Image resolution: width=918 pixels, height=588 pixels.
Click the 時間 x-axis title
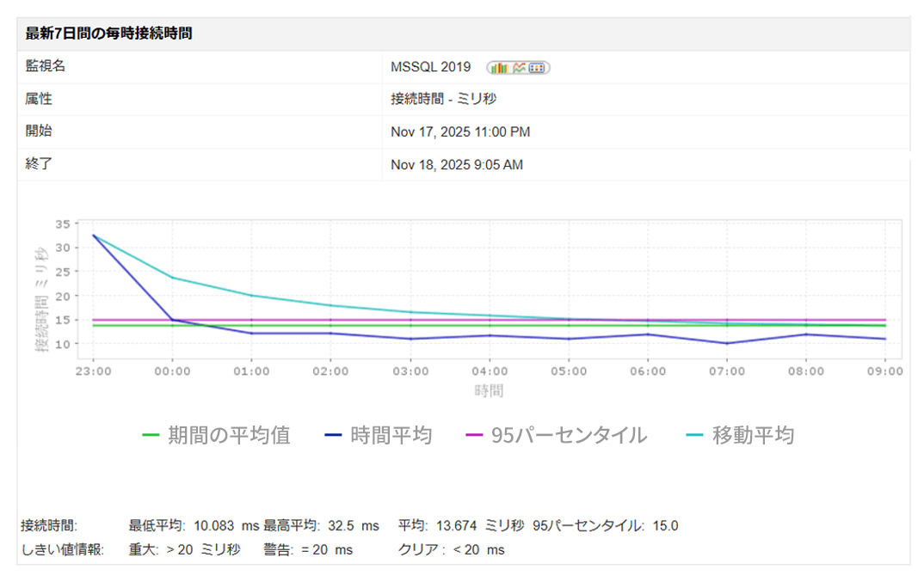coord(489,391)
